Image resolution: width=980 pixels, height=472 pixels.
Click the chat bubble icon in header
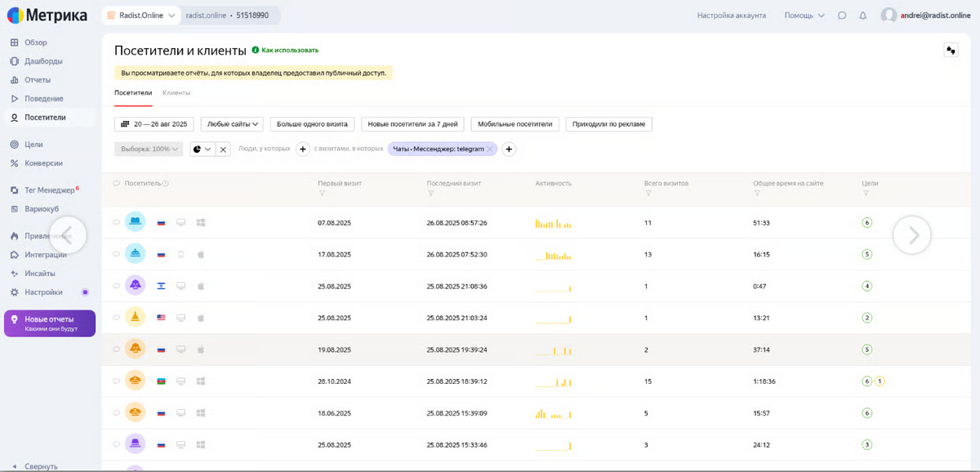pos(842,16)
